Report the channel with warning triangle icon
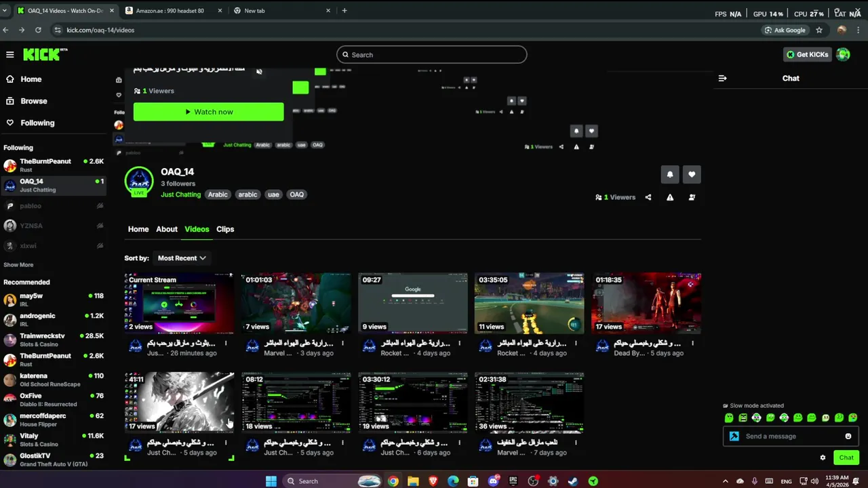 pos(670,197)
